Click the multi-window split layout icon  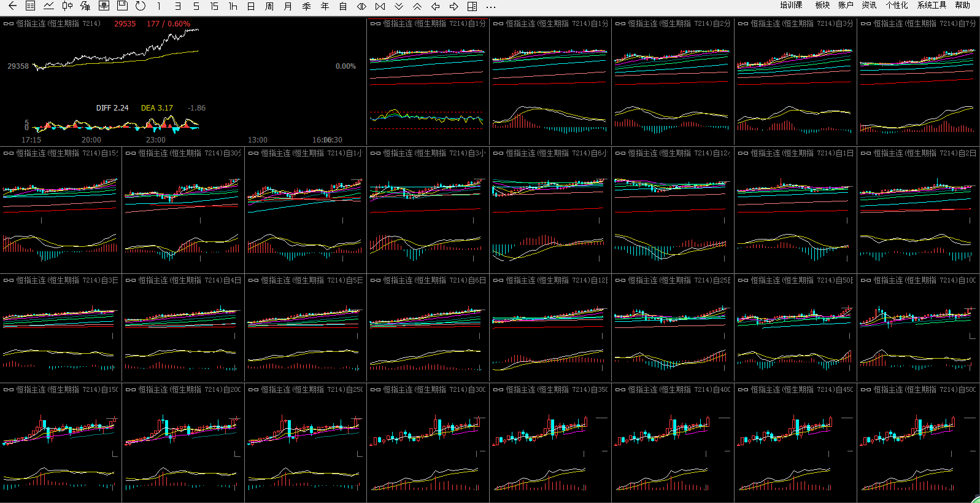[x=472, y=6]
